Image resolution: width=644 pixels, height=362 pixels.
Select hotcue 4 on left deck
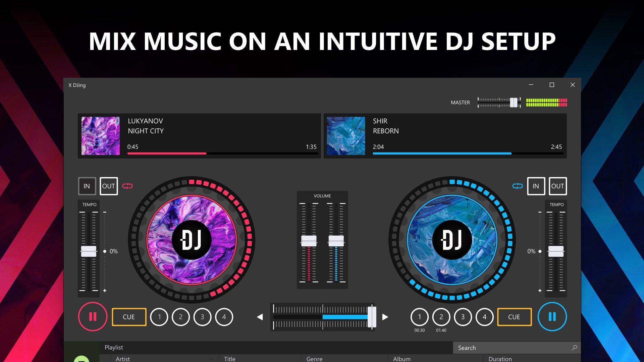pyautogui.click(x=224, y=316)
